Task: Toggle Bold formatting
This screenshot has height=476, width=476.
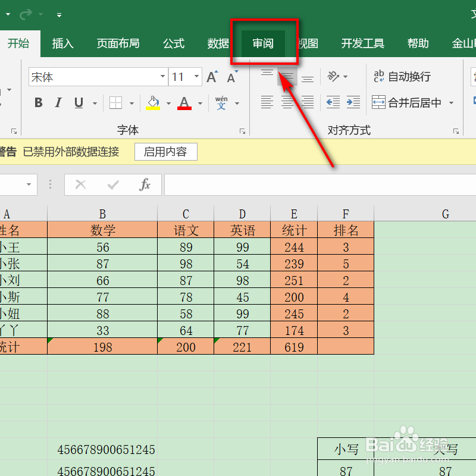Action: coord(38,102)
